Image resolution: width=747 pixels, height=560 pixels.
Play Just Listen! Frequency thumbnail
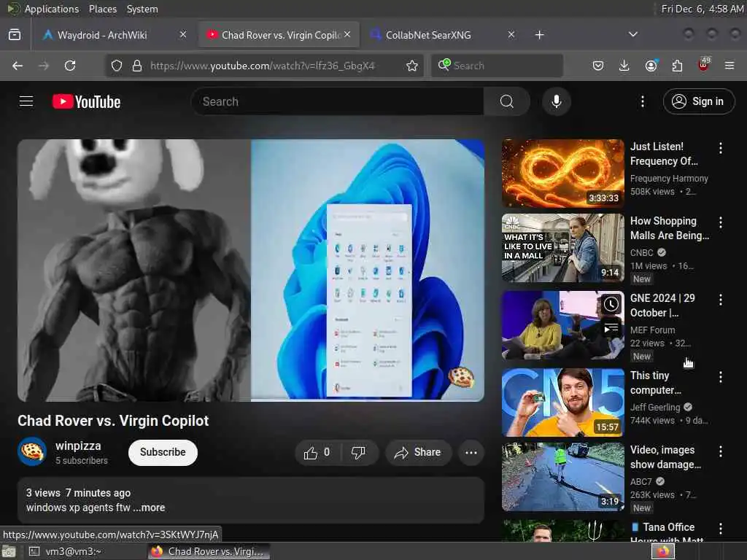click(562, 174)
